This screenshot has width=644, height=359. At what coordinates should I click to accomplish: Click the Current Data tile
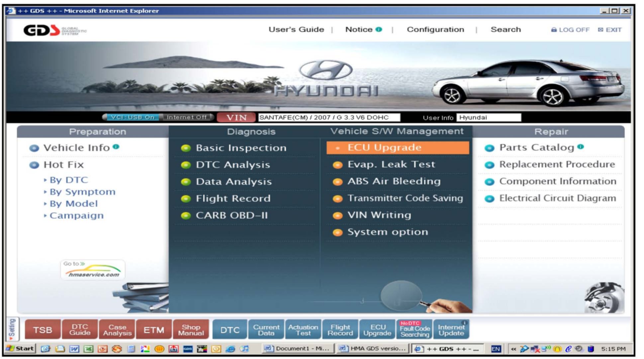pos(266,330)
